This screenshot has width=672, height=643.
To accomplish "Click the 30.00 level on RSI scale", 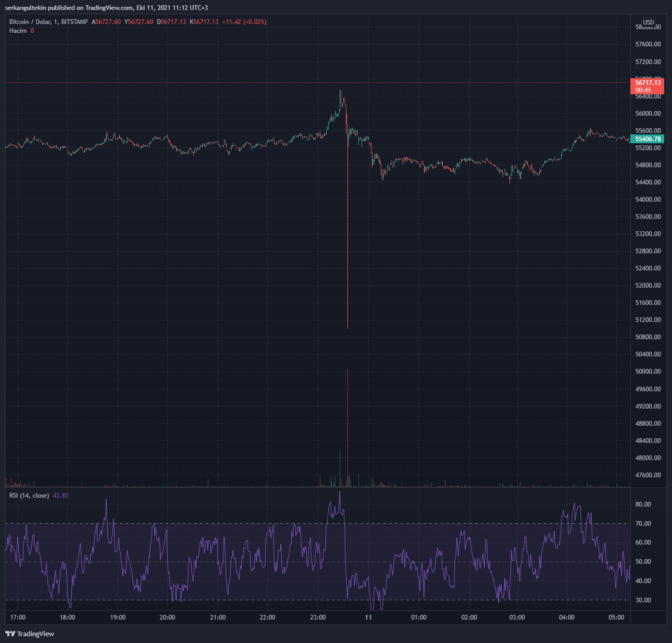I will pyautogui.click(x=643, y=600).
